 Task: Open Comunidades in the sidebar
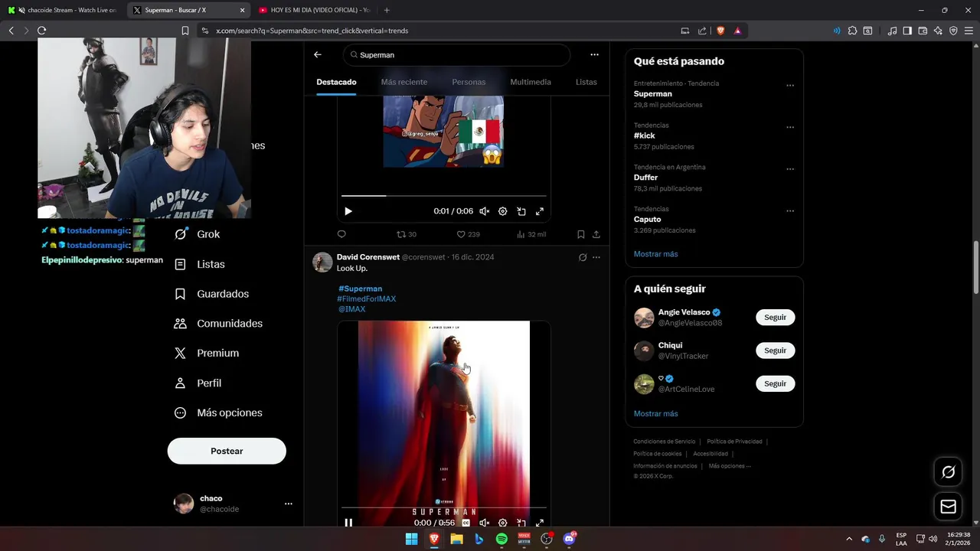pos(218,324)
